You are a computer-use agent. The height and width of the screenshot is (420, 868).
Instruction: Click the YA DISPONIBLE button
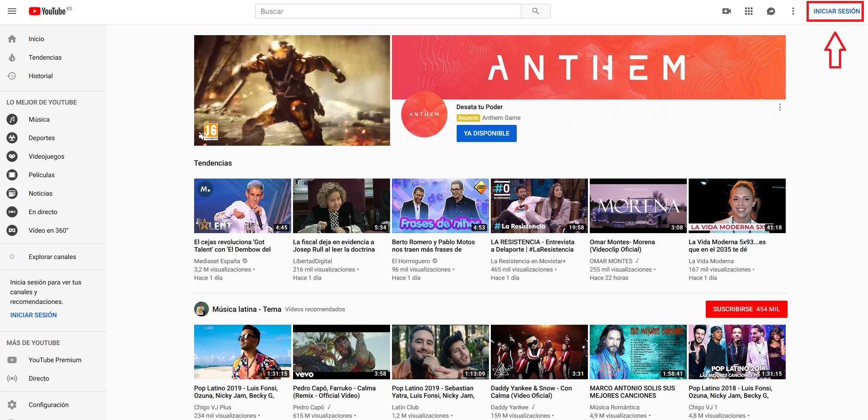pyautogui.click(x=487, y=133)
